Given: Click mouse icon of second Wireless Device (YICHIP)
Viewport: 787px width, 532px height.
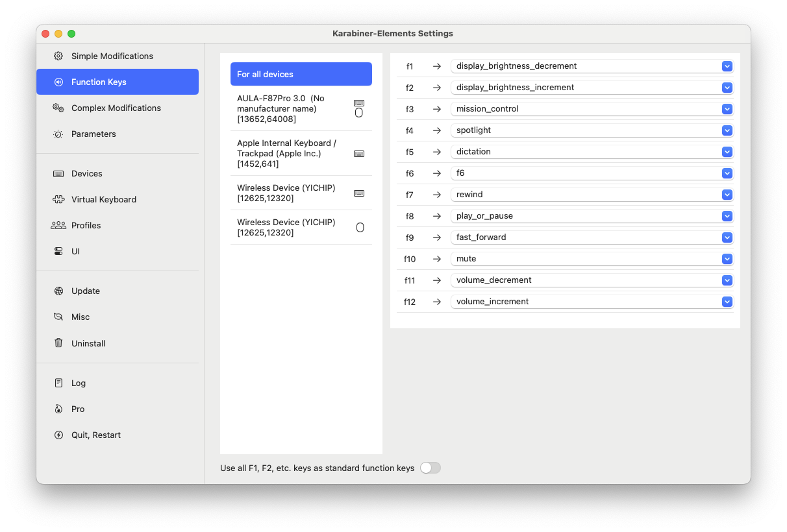Looking at the screenshot, I should [360, 227].
